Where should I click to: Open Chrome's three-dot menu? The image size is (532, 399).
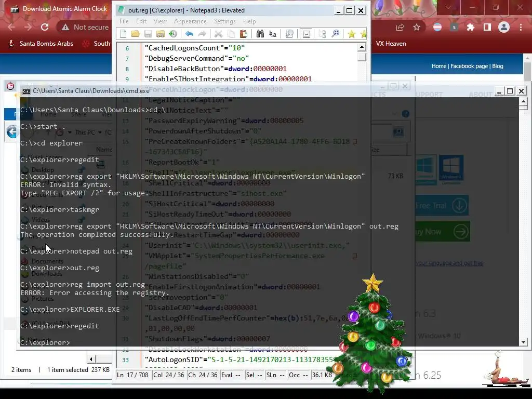coord(521,27)
